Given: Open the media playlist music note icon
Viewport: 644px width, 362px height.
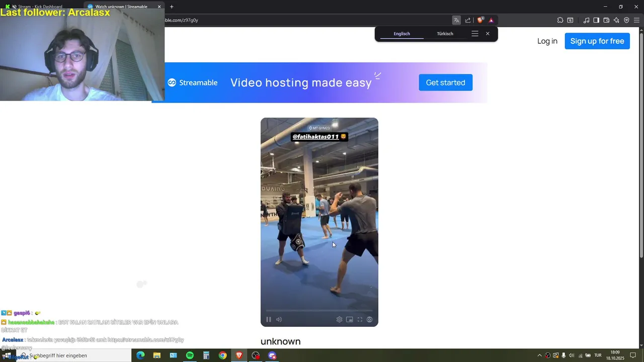Looking at the screenshot, I should 586,20.
